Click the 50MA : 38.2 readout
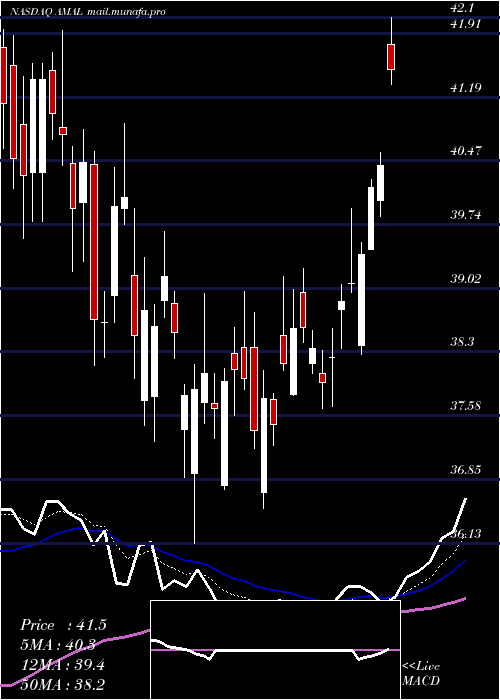The image size is (500, 700). click(x=63, y=685)
